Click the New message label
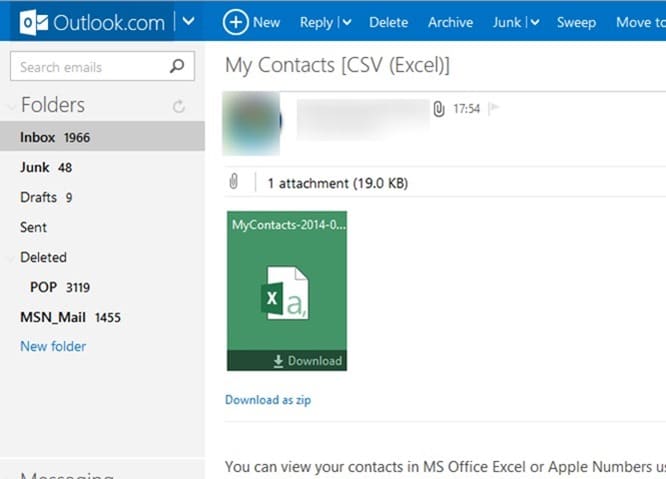 [266, 22]
